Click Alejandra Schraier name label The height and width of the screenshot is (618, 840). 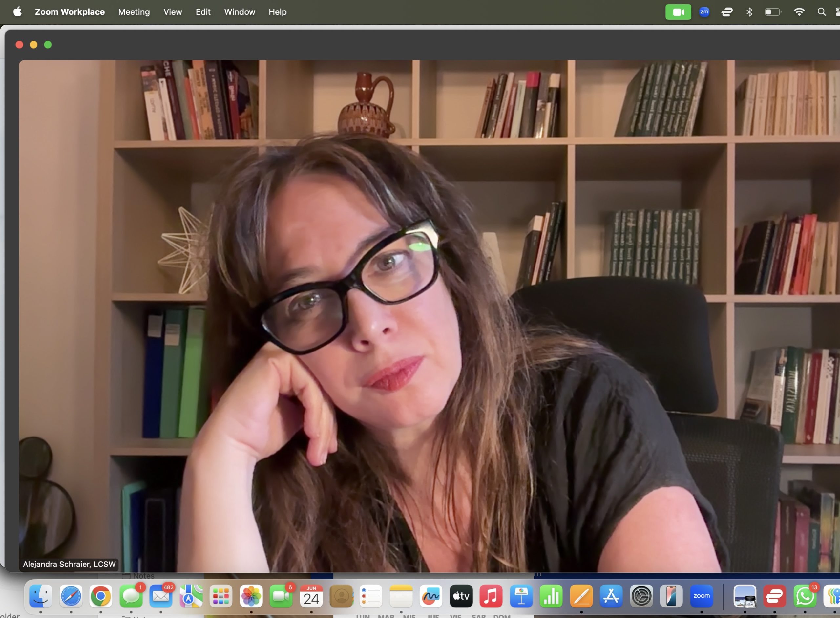69,564
